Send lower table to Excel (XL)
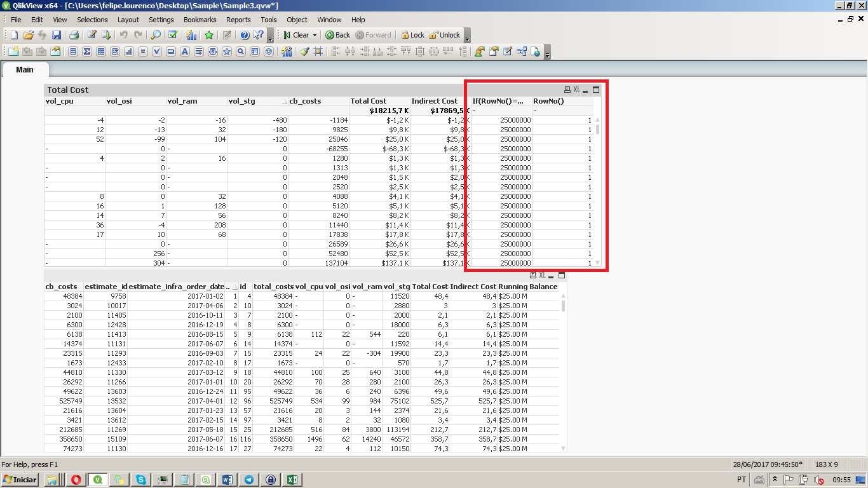This screenshot has height=488, width=868. click(542, 275)
